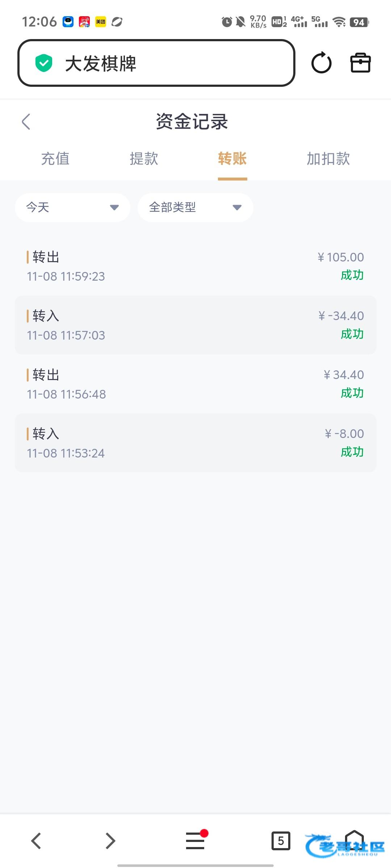
Task: Open the tab switcher showing 5
Action: pos(281,841)
